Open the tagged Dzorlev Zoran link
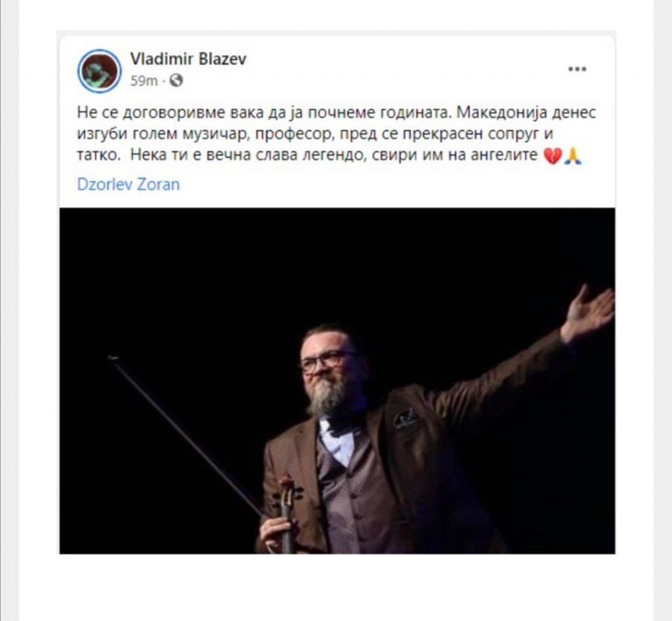The width and height of the screenshot is (672, 621). tap(128, 184)
